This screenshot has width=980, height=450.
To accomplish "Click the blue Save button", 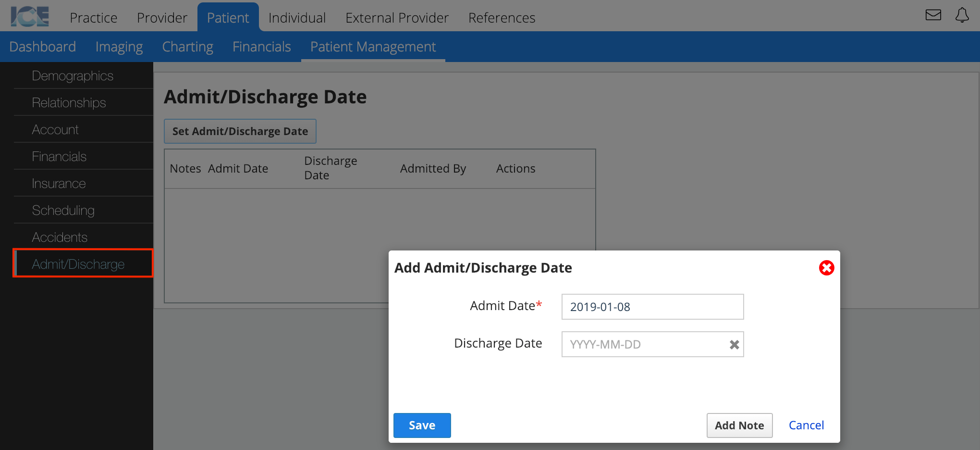I will 422,425.
